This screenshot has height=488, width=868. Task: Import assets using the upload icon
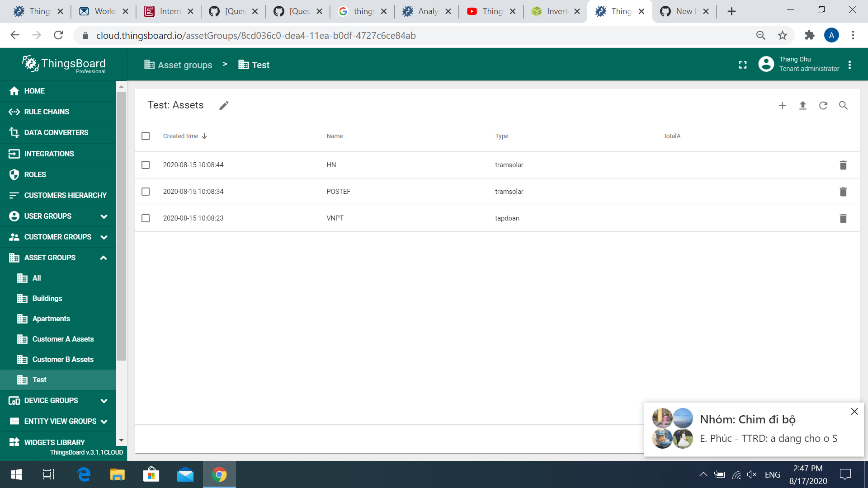pos(803,105)
